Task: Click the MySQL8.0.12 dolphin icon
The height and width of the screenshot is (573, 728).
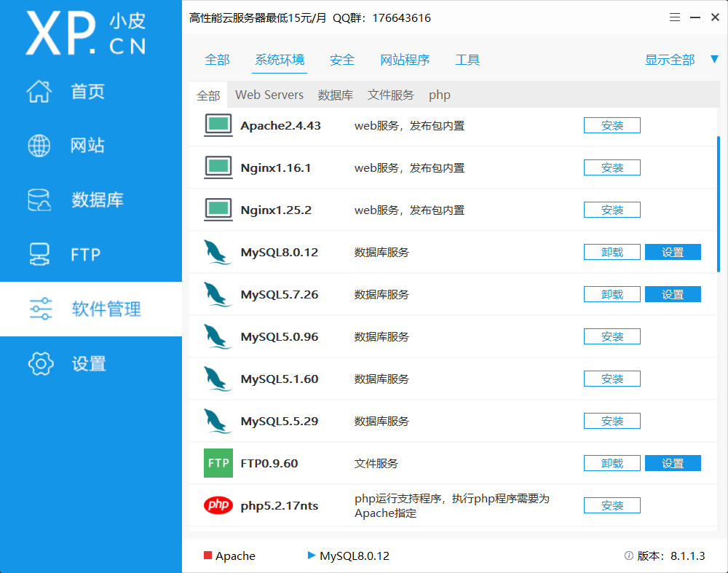Action: point(218,252)
